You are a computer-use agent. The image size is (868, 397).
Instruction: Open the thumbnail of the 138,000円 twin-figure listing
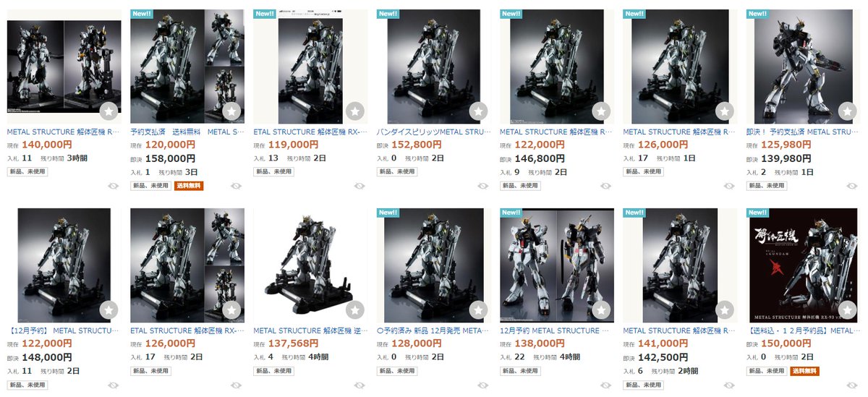point(556,265)
